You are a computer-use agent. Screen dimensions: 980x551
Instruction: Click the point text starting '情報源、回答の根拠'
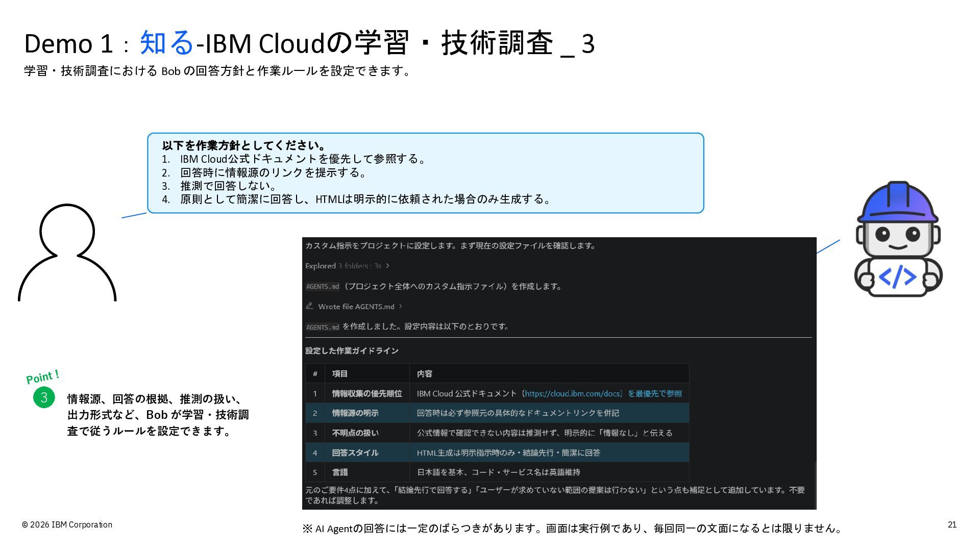click(158, 415)
